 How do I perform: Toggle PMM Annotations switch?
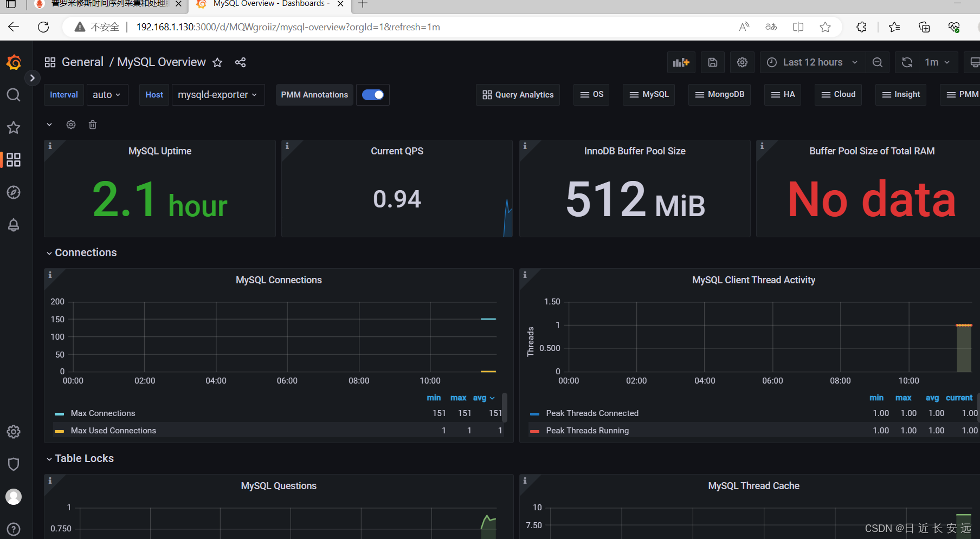(x=373, y=95)
